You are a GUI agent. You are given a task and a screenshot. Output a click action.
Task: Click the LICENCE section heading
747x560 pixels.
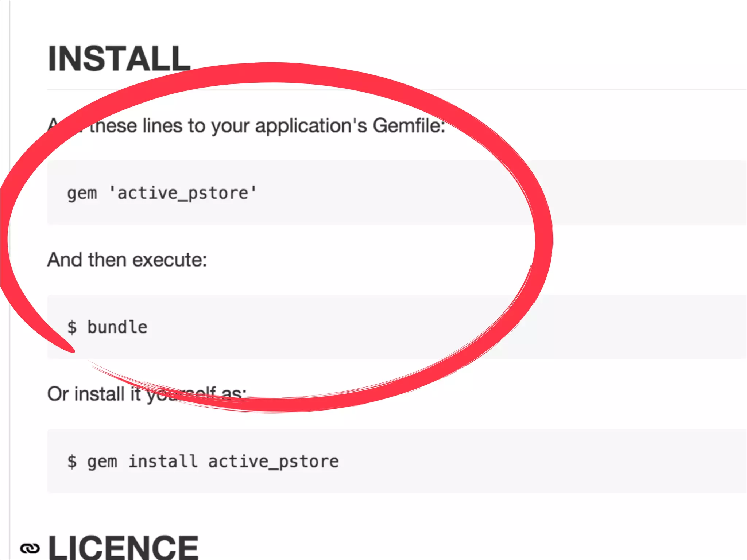(123, 548)
